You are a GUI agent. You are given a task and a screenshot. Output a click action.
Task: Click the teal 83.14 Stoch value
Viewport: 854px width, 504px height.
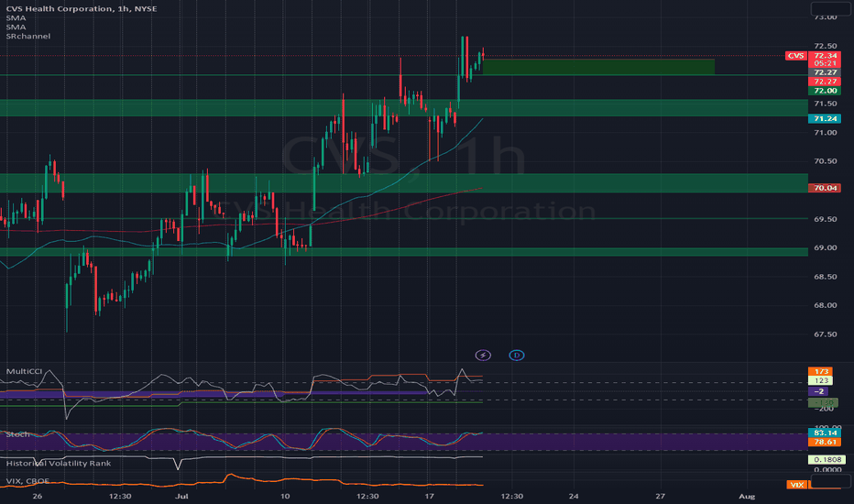[825, 433]
